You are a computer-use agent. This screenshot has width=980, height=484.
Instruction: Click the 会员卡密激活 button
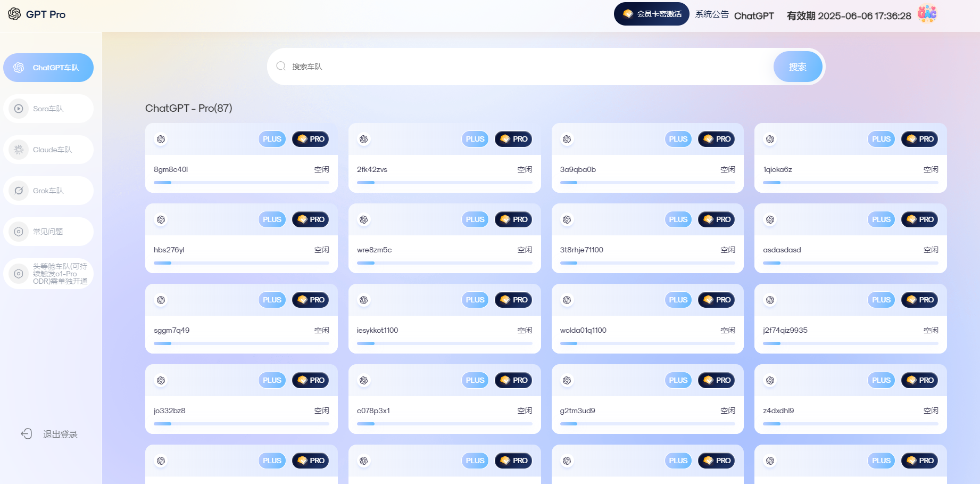click(652, 14)
